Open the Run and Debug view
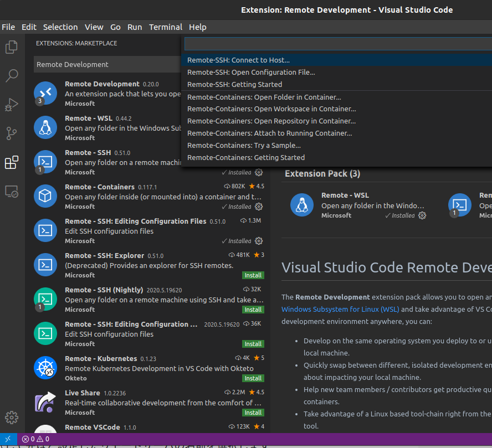This screenshot has height=448, width=492. pyautogui.click(x=12, y=105)
